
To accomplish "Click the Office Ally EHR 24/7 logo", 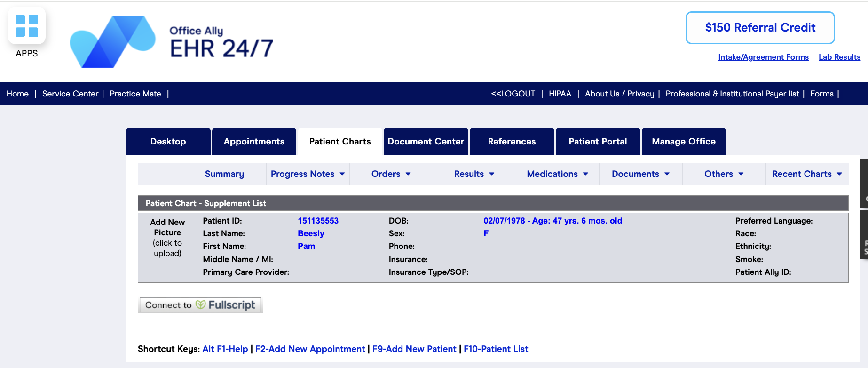I will coord(171,42).
